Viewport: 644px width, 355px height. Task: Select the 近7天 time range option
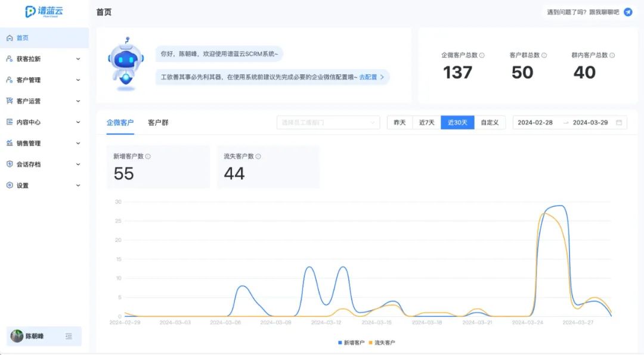coord(427,122)
